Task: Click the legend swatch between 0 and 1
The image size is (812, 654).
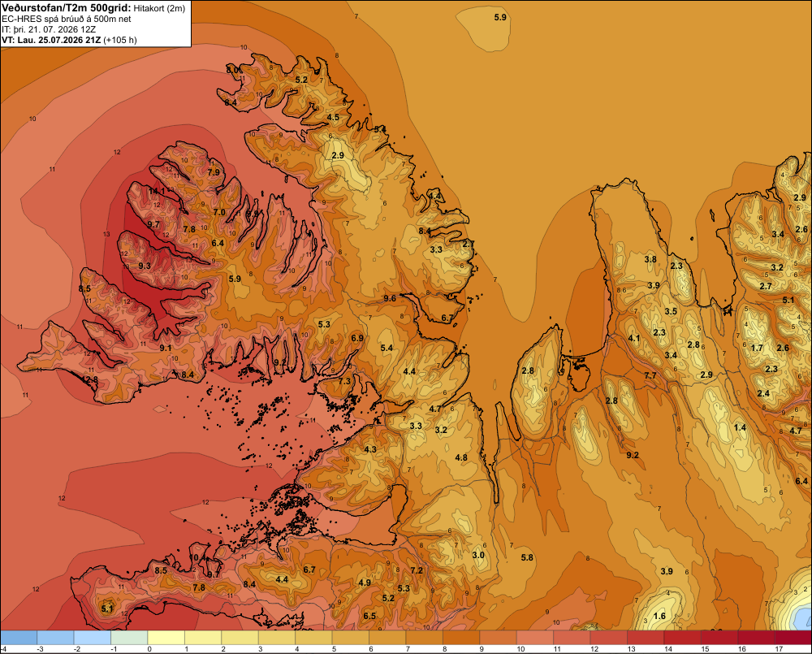Action: point(166,637)
